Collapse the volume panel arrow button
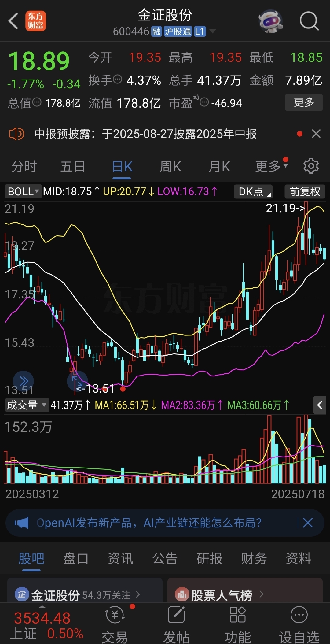The image size is (330, 644). [320, 405]
